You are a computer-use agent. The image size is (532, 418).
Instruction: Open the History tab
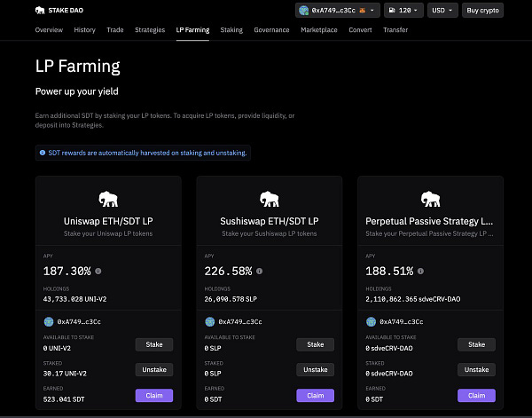point(85,30)
